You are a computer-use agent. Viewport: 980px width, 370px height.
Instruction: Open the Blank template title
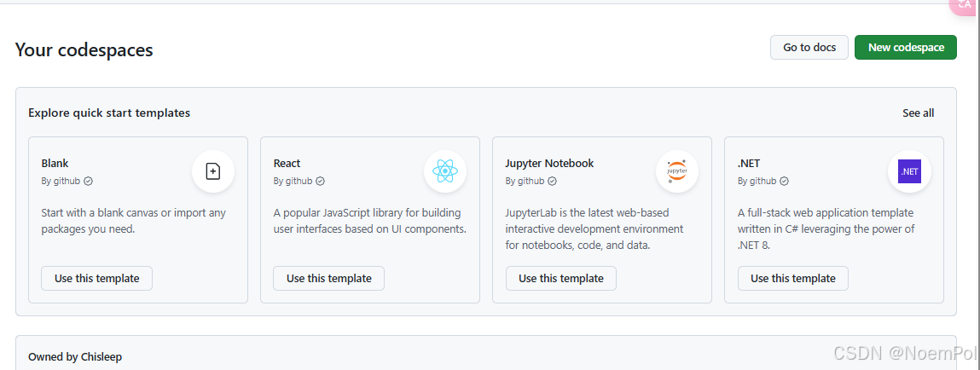coord(55,163)
